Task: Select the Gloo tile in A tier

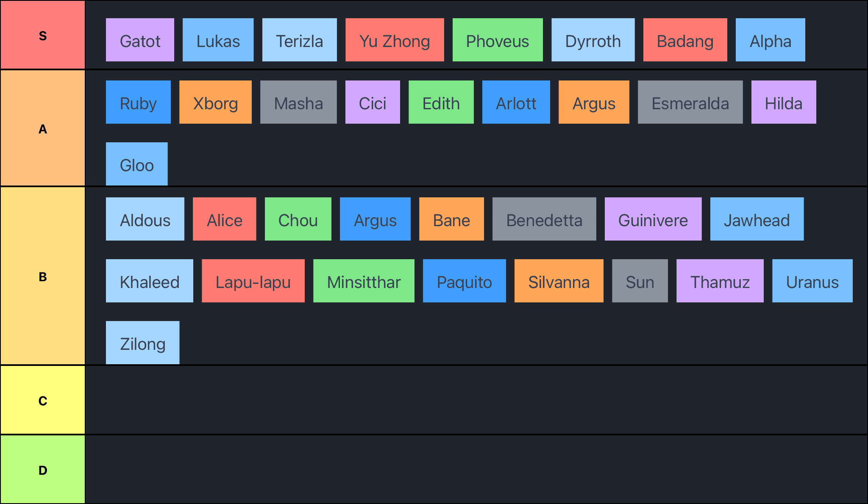Action: (136, 164)
